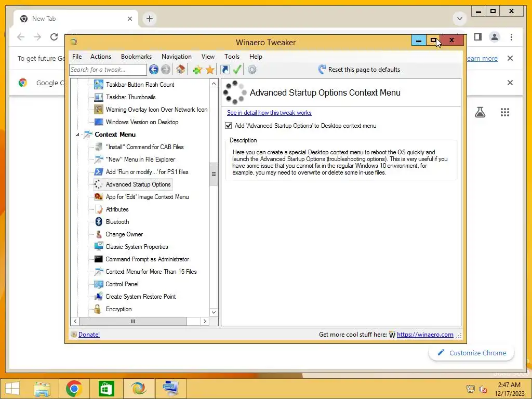Screen dimensions: 532x399
Task: Click the Command Prompt as Administrator icon
Action: (98, 259)
